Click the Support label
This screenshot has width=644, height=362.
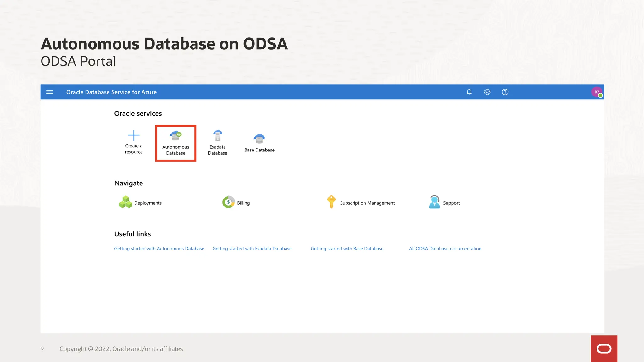[x=451, y=203]
